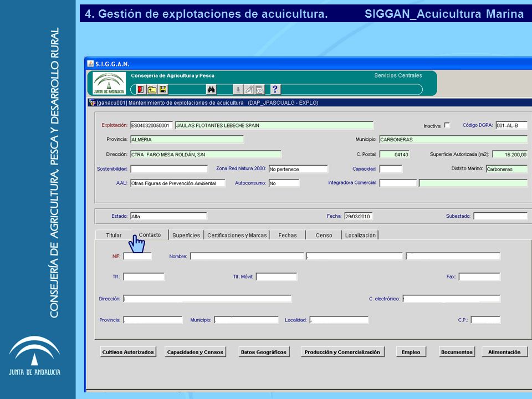Show the Censo tab

click(324, 235)
